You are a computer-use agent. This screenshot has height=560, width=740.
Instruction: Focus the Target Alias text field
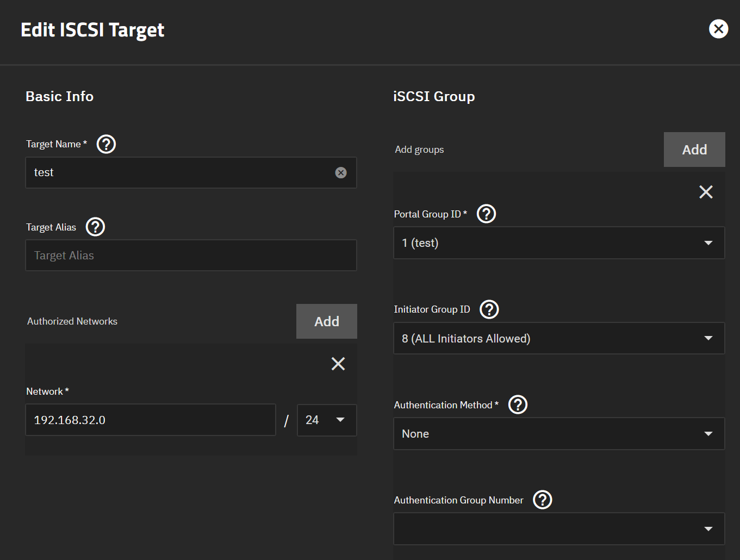coord(190,256)
